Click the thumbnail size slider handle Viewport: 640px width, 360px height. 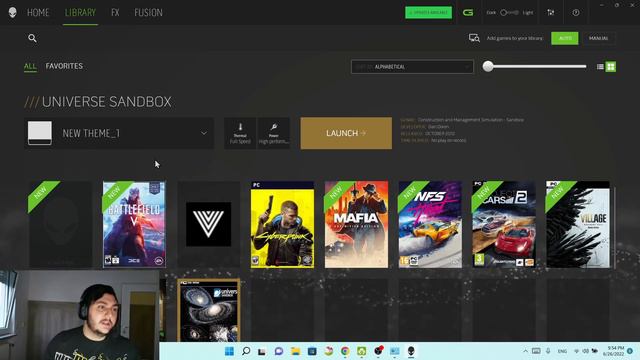click(x=488, y=66)
